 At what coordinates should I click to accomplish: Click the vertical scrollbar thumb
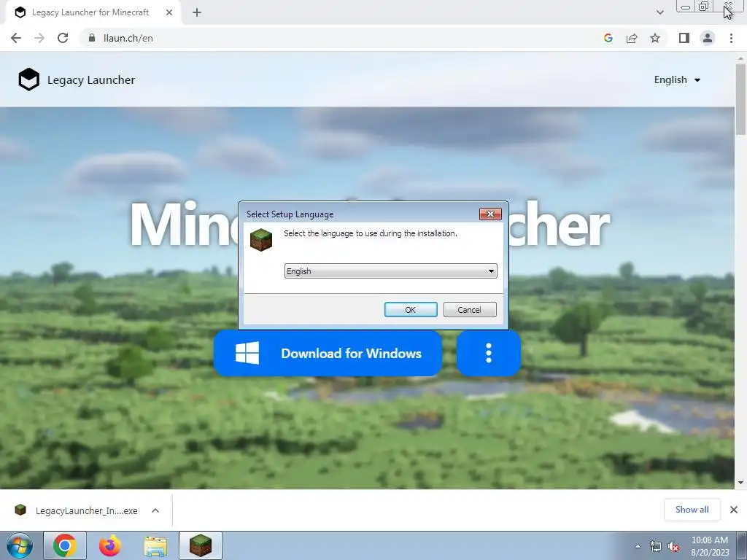(x=741, y=99)
